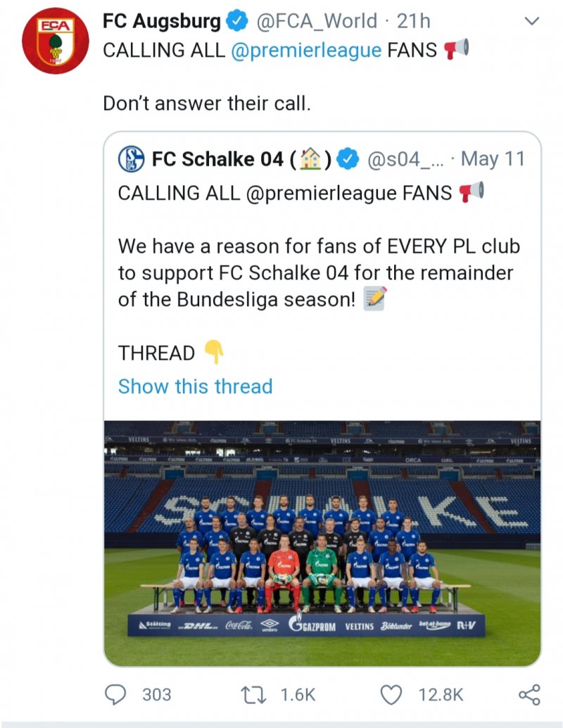Open the Schalke team photo
This screenshot has width=563, height=728.
[x=322, y=542]
